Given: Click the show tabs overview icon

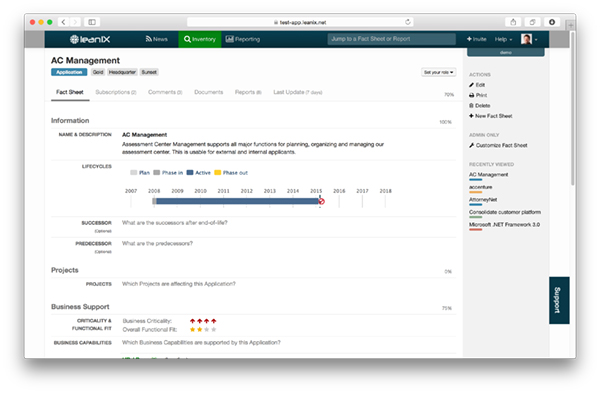Looking at the screenshot, I should pos(532,22).
